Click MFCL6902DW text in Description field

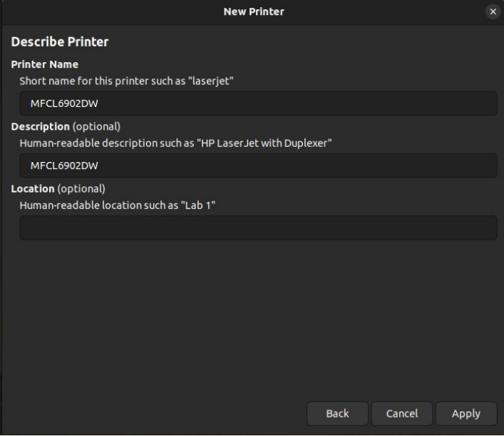click(x=64, y=166)
